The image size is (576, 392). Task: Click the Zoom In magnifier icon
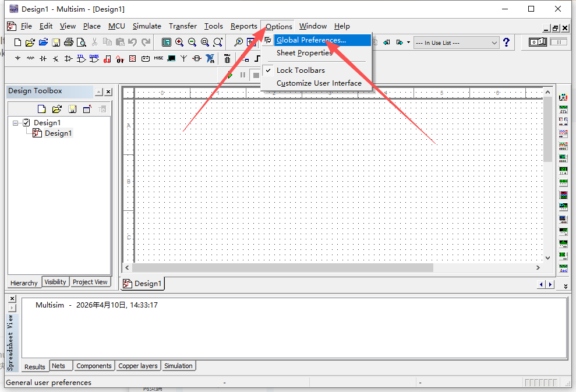coord(179,42)
